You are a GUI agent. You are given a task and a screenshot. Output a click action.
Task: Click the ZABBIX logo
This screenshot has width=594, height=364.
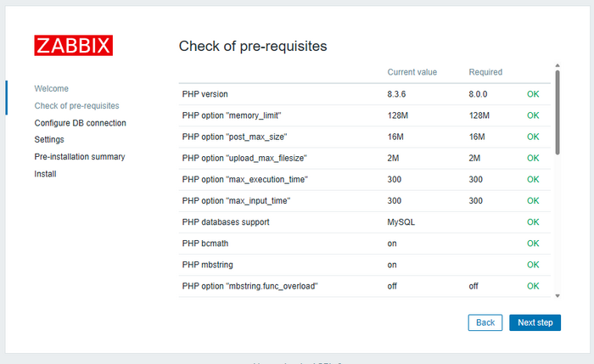pyautogui.click(x=74, y=46)
